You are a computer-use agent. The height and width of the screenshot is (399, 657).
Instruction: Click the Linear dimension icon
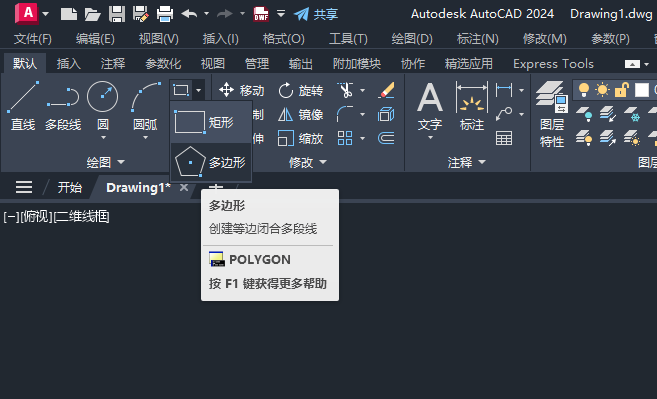pyautogui.click(x=504, y=90)
